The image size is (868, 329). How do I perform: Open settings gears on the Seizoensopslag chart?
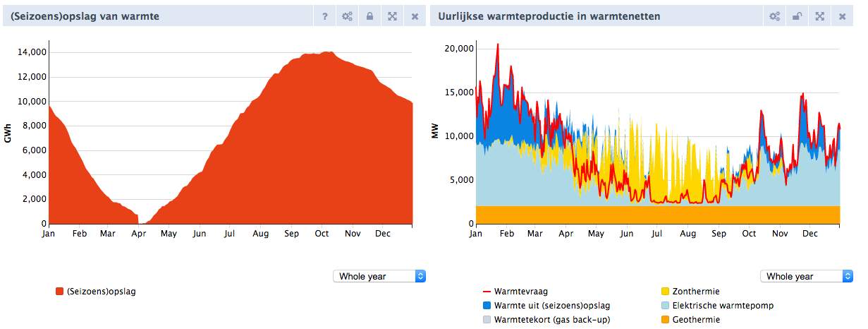point(347,16)
